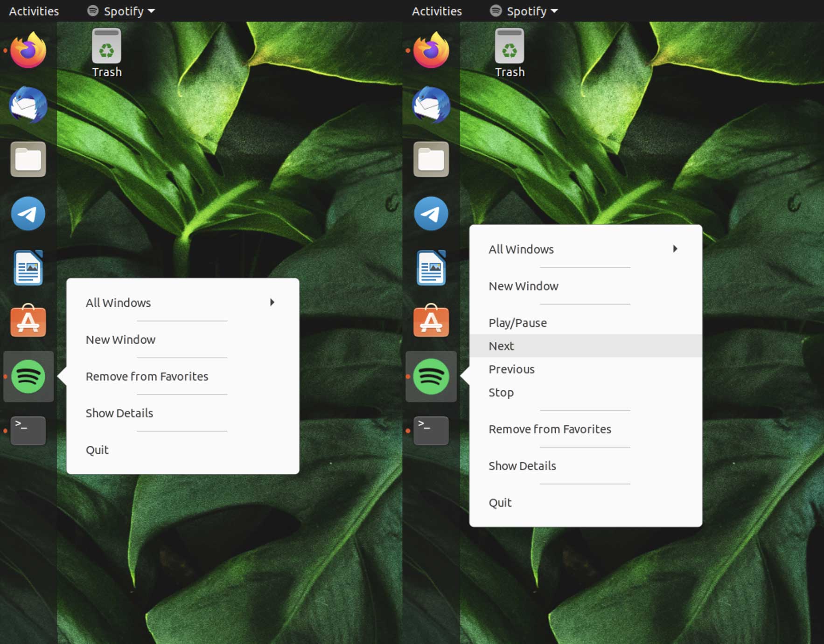Image resolution: width=824 pixels, height=644 pixels.
Task: Open Files in the right screenshot dock
Action: [x=431, y=159]
